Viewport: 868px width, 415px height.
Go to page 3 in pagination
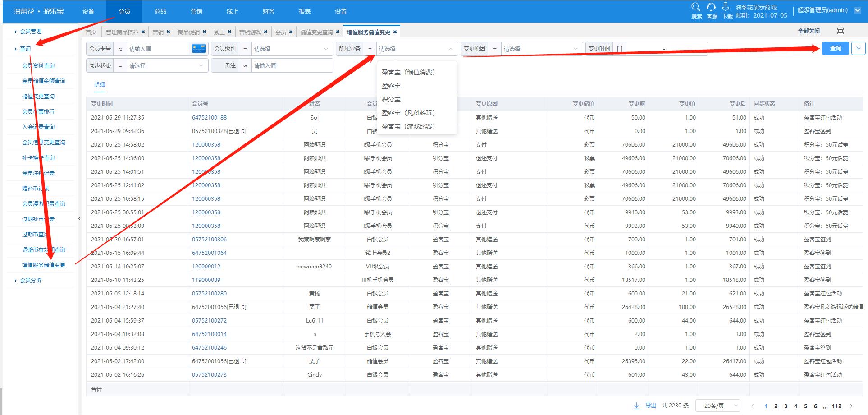(786, 406)
